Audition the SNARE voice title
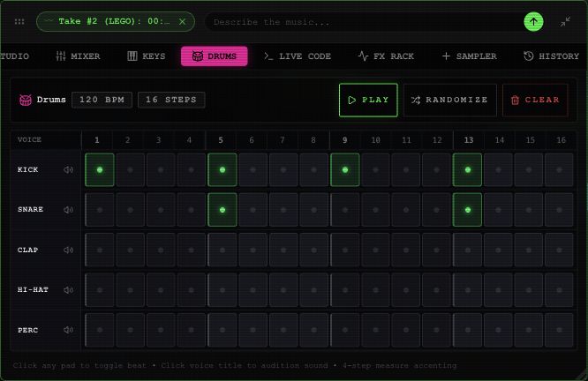 pyautogui.click(x=30, y=209)
